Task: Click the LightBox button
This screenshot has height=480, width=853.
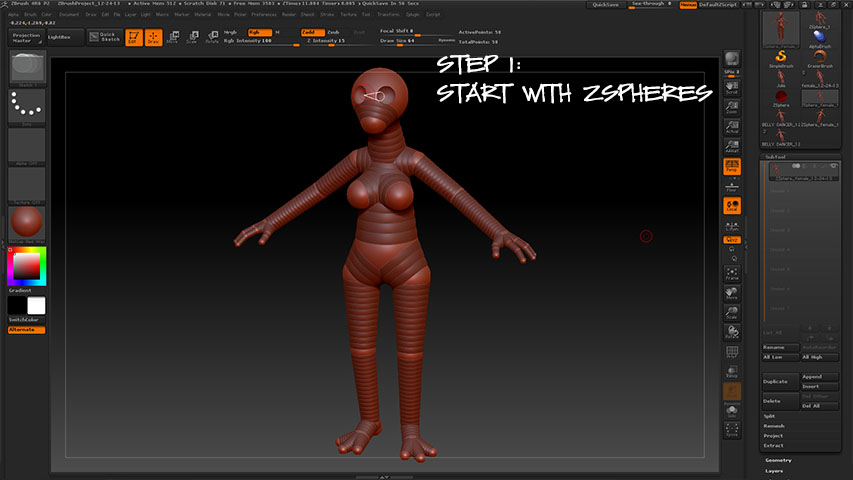Action: 59,36
